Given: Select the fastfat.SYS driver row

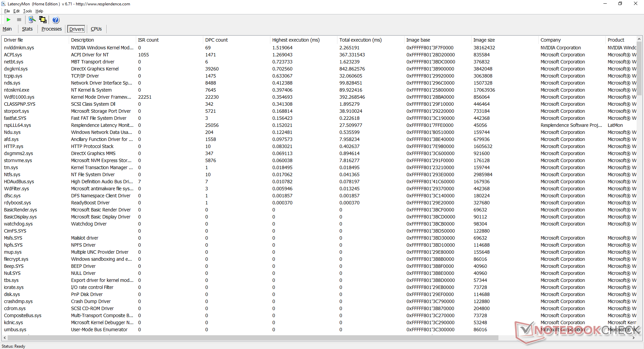Looking at the screenshot, I should point(319,118).
